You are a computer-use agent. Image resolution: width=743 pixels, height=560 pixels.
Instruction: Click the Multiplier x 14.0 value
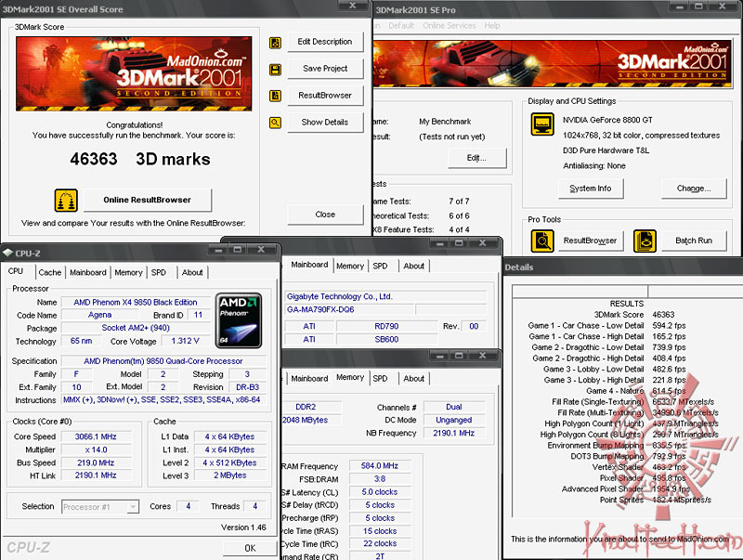pyautogui.click(x=96, y=450)
